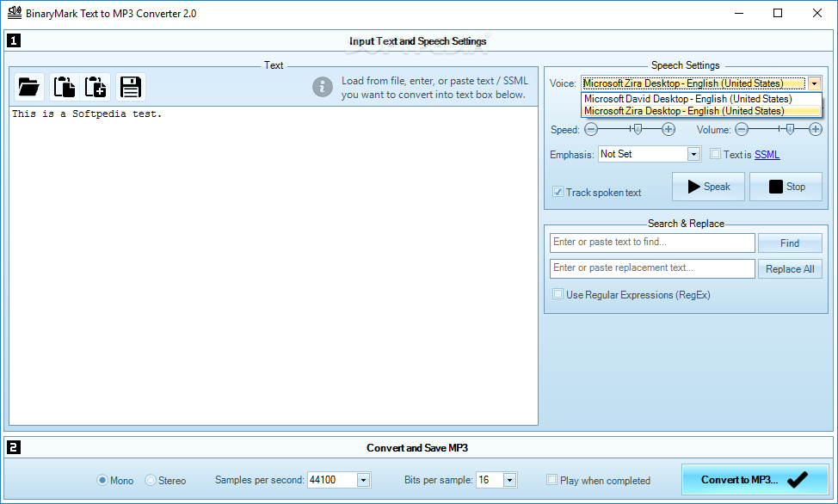This screenshot has width=838, height=504.
Task: Collapse the Voice dropdown arrow
Action: click(x=814, y=83)
